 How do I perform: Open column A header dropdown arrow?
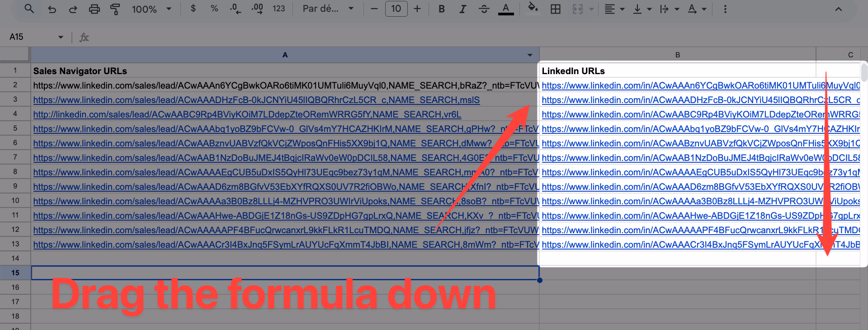pos(530,55)
